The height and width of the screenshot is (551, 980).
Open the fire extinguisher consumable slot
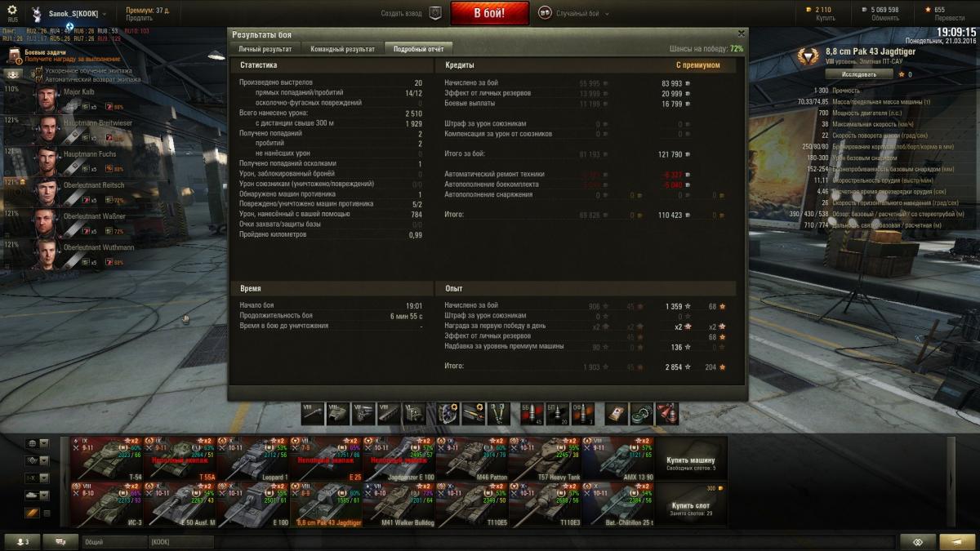pos(666,413)
